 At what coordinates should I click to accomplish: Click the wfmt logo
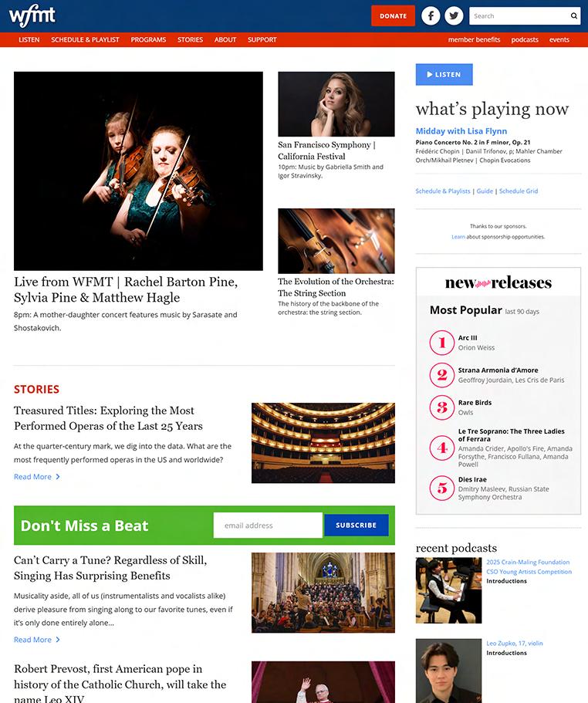(32, 15)
